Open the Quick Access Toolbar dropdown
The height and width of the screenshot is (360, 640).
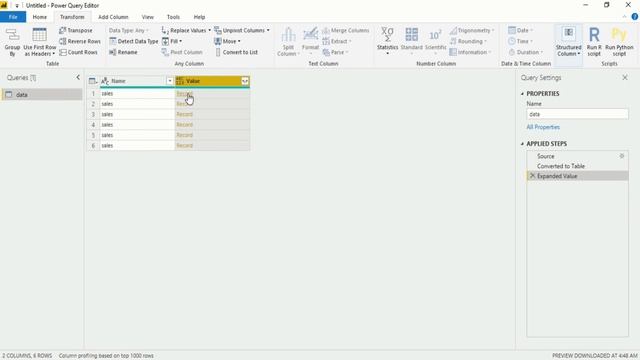[x=17, y=6]
